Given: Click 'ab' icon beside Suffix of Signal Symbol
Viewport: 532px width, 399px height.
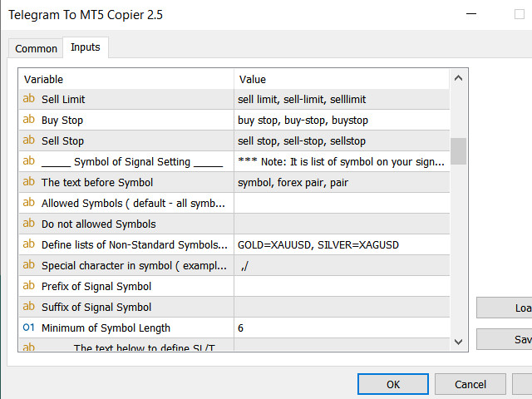Looking at the screenshot, I should pos(29,307).
